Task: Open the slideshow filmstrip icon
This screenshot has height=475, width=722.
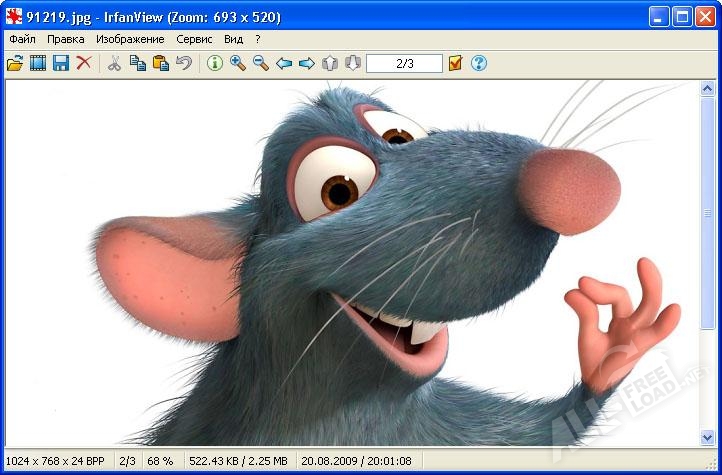Action: 38,63
